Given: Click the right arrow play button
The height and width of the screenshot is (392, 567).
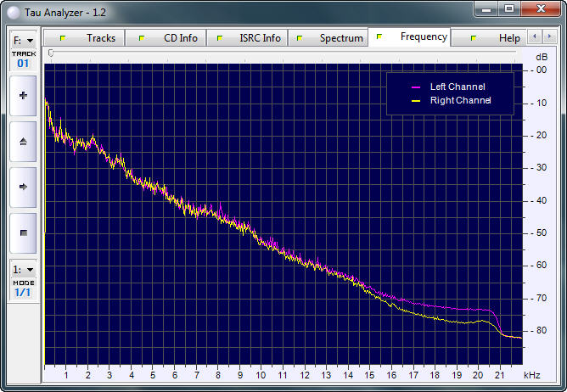Looking at the screenshot, I should click(x=23, y=187).
